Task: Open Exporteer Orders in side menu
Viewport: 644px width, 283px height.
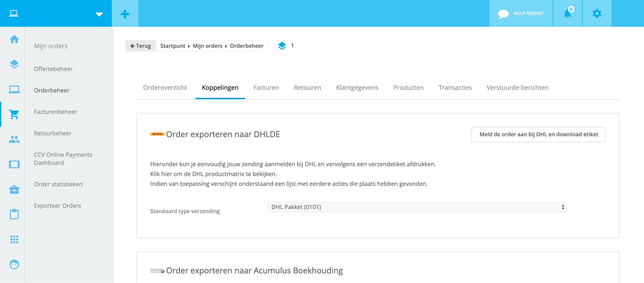Action: (x=57, y=206)
